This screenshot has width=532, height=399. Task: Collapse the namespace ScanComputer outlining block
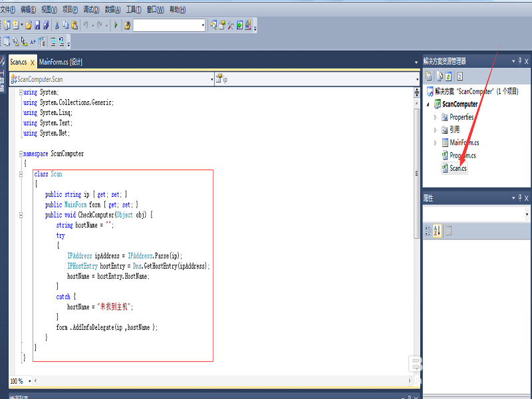coord(21,154)
